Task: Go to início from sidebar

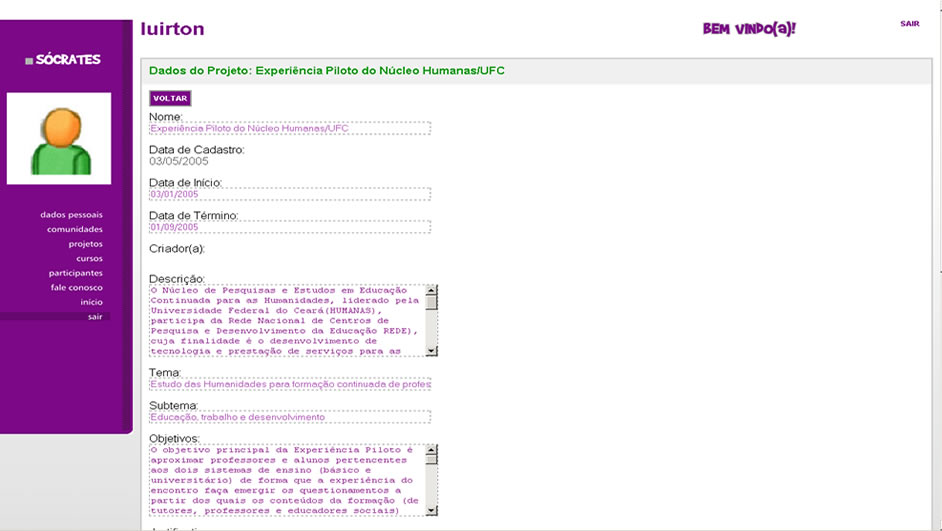Action: [91, 302]
